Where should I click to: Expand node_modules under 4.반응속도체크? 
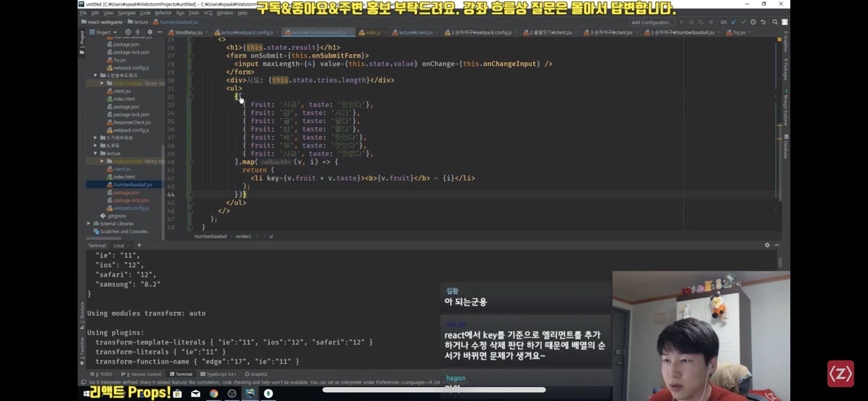pos(102,83)
